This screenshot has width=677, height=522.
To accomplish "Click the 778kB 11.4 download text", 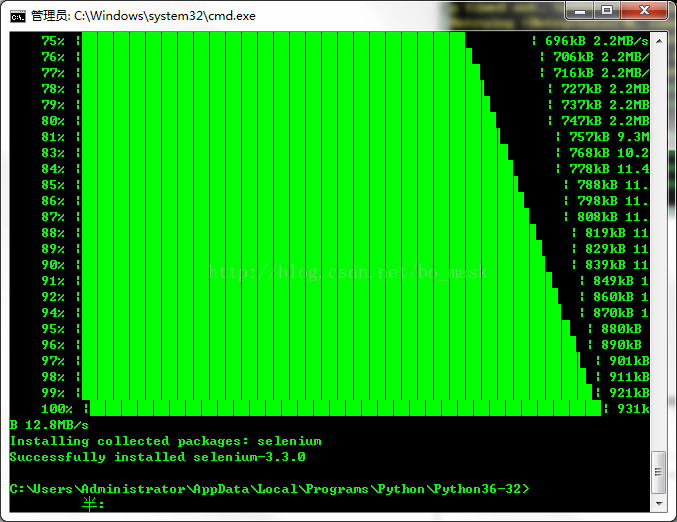I will pos(609,168).
